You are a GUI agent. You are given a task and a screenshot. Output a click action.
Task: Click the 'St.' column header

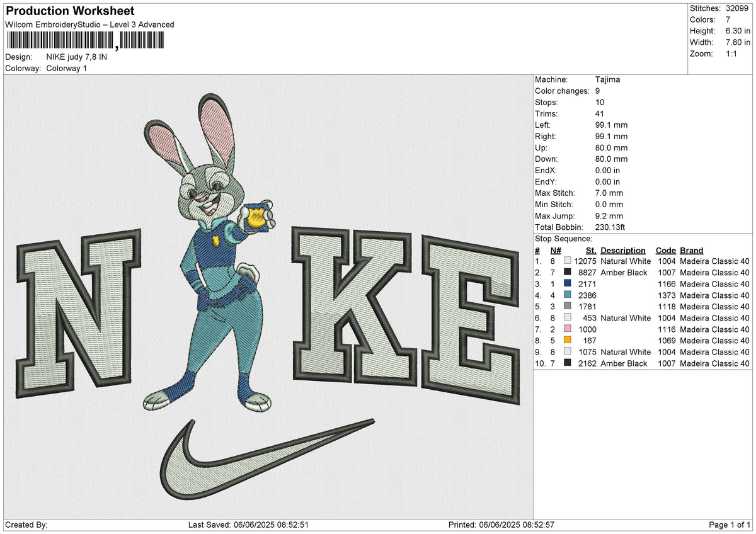coord(591,251)
